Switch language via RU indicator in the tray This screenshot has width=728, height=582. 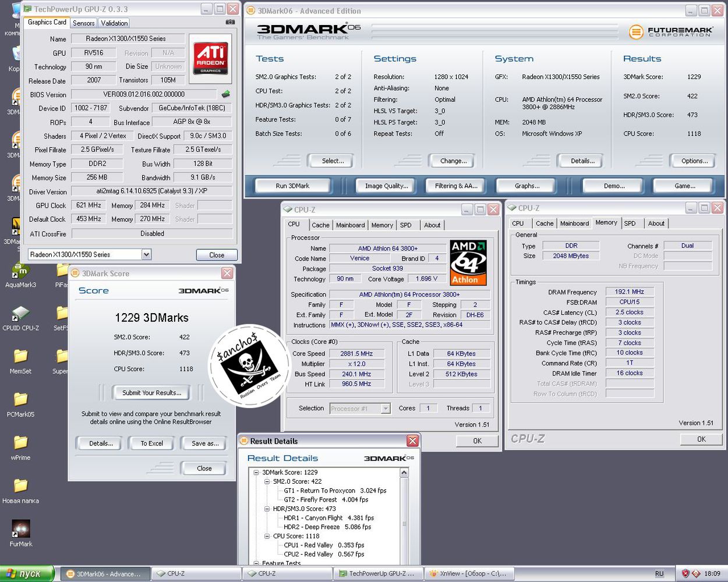(659, 573)
